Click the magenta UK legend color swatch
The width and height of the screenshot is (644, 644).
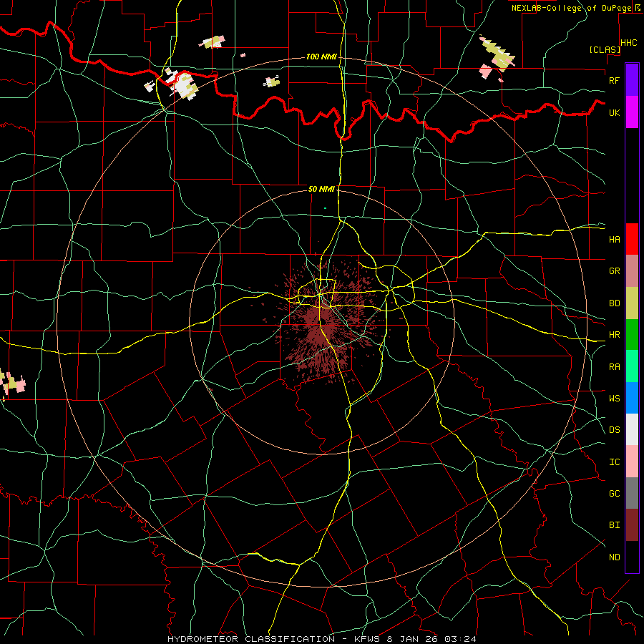pos(632,112)
